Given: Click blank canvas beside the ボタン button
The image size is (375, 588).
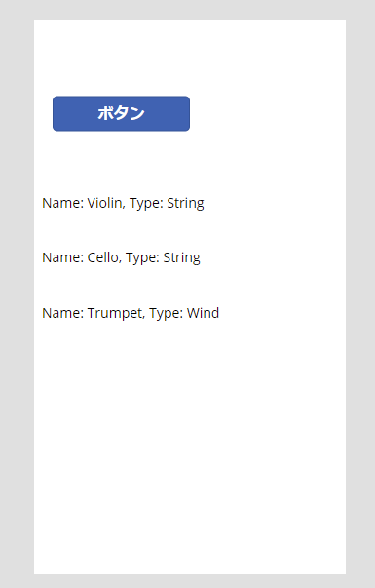Looking at the screenshot, I should (266, 114).
